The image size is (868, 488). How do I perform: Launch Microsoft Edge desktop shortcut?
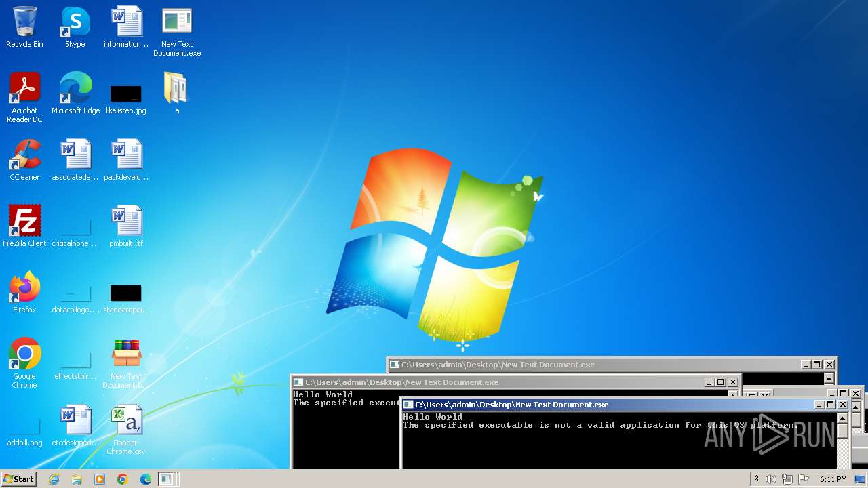(75, 94)
